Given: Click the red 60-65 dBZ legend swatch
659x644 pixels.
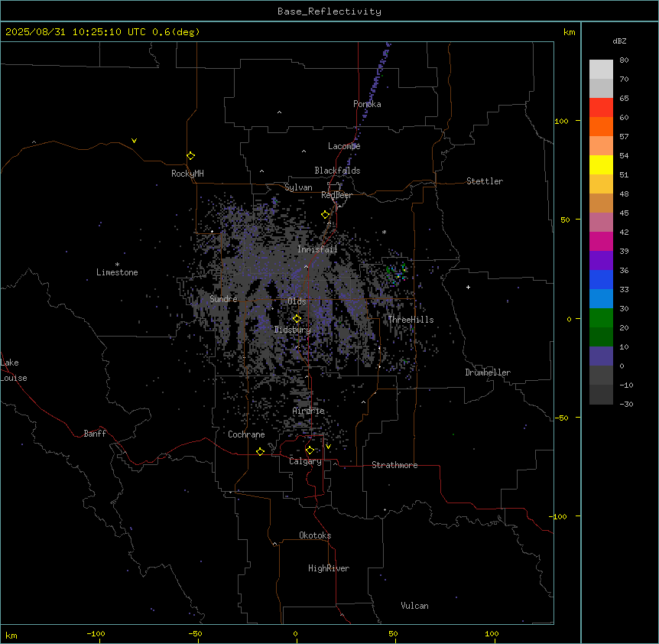Looking at the screenshot, I should pyautogui.click(x=601, y=108).
